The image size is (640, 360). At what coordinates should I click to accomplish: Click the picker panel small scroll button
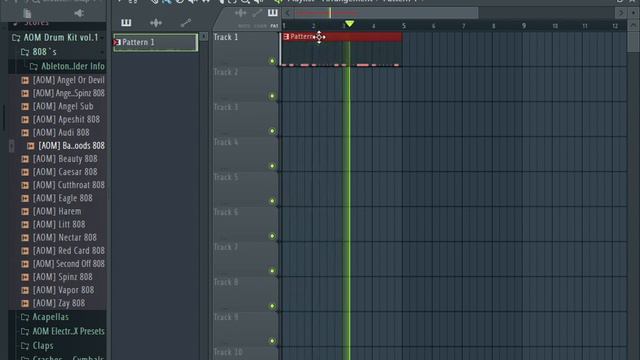[x=203, y=37]
